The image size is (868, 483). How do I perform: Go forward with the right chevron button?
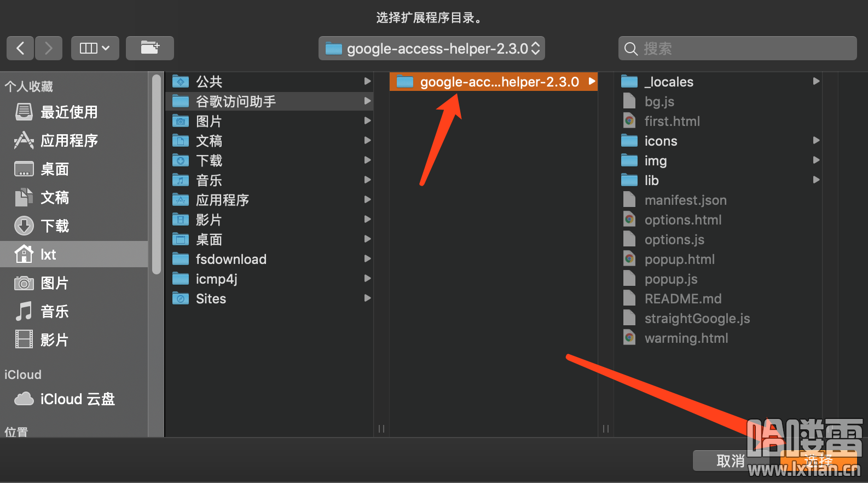49,48
